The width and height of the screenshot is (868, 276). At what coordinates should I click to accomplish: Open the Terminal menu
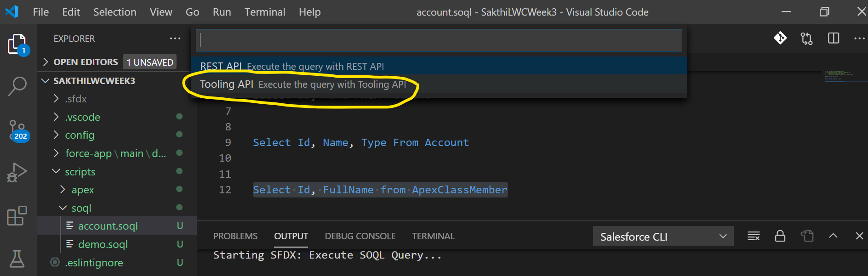(x=265, y=12)
